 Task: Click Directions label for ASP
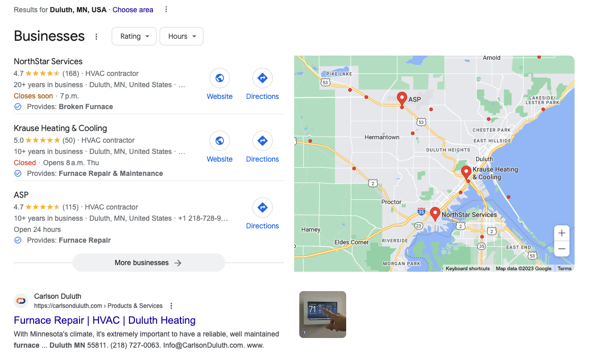coord(262,226)
